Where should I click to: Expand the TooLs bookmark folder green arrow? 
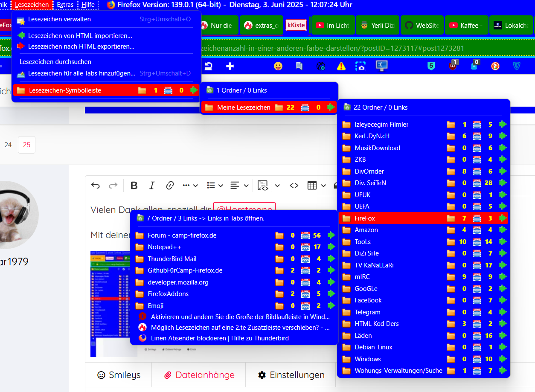click(503, 241)
